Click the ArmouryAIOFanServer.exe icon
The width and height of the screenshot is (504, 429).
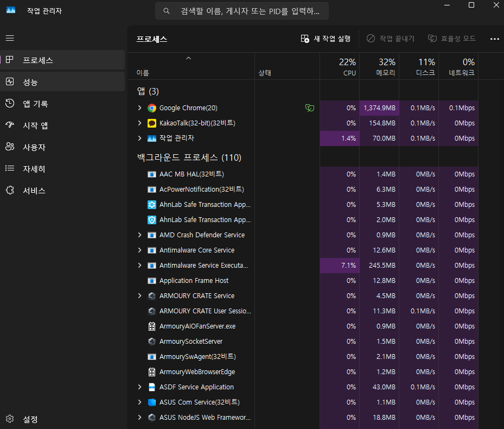[152, 326]
